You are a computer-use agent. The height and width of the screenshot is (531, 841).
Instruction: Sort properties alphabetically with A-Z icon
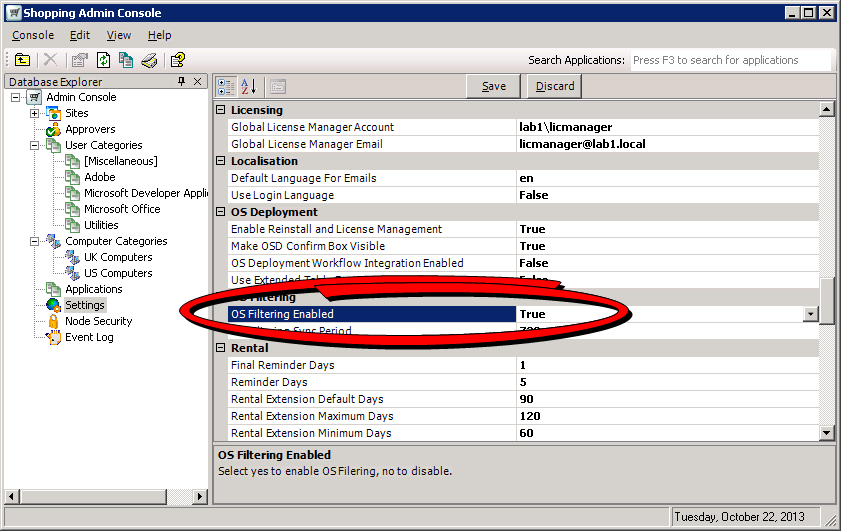point(248,86)
